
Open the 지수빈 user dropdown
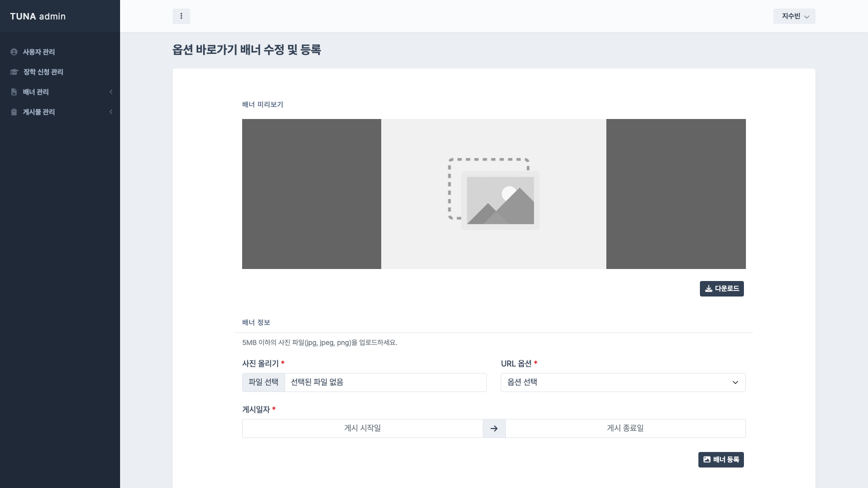[794, 16]
